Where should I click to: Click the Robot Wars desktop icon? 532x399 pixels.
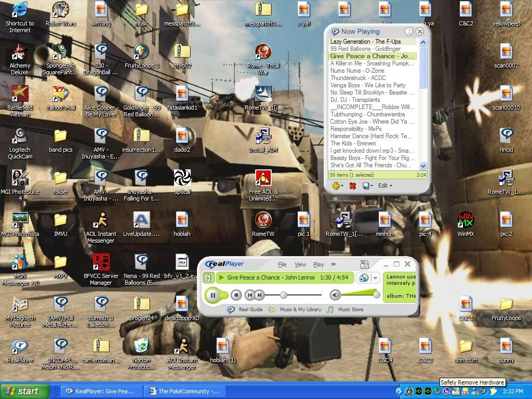coord(61,14)
